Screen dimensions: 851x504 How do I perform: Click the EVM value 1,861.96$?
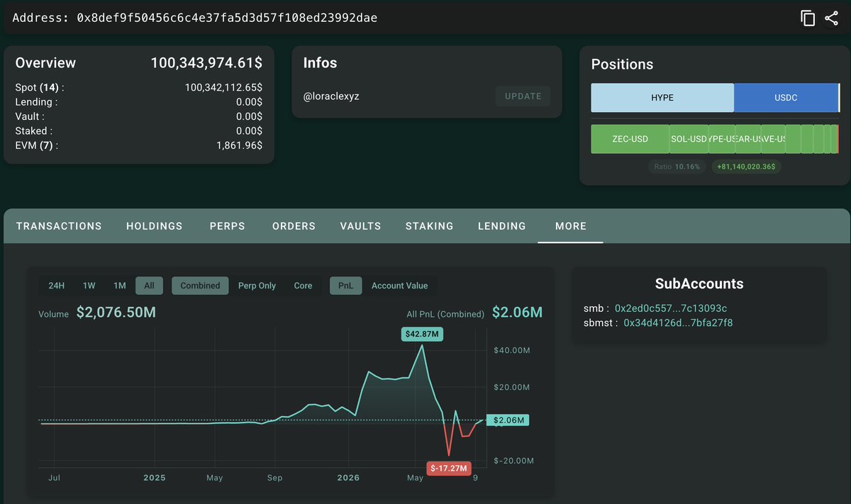pyautogui.click(x=240, y=145)
